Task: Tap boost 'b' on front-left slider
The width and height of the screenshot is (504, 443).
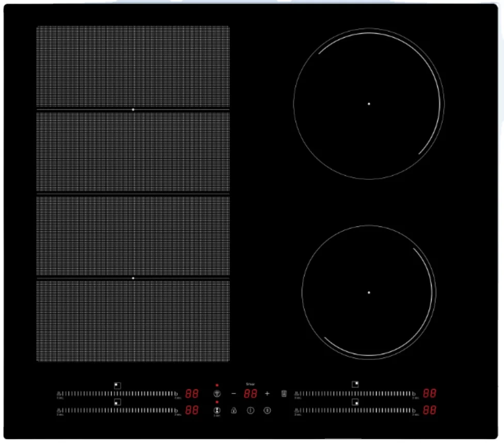Action: [176, 410]
